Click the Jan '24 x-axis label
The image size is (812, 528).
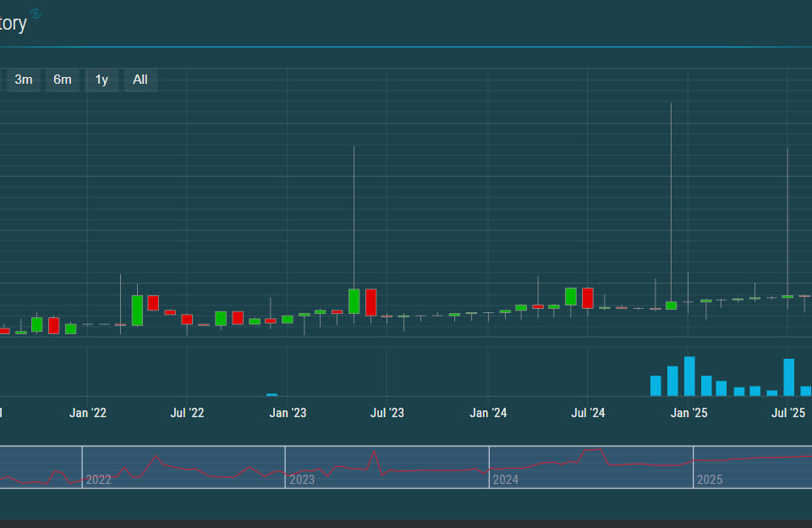[x=488, y=413]
